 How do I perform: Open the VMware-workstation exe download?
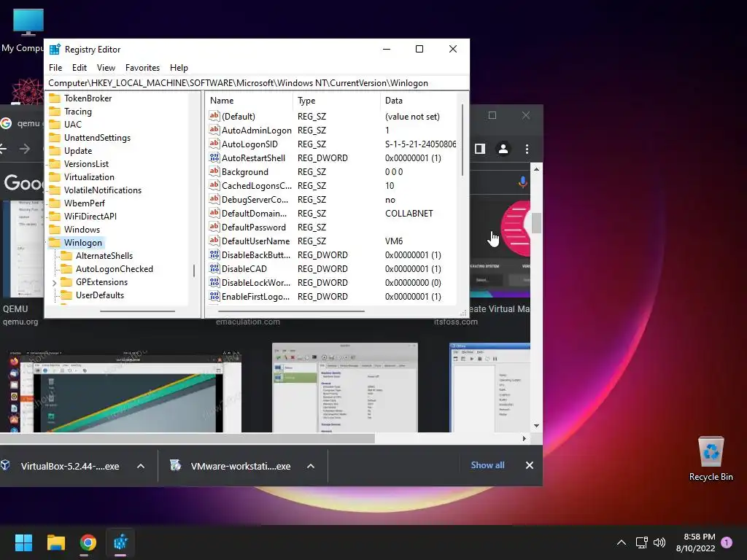click(x=241, y=466)
